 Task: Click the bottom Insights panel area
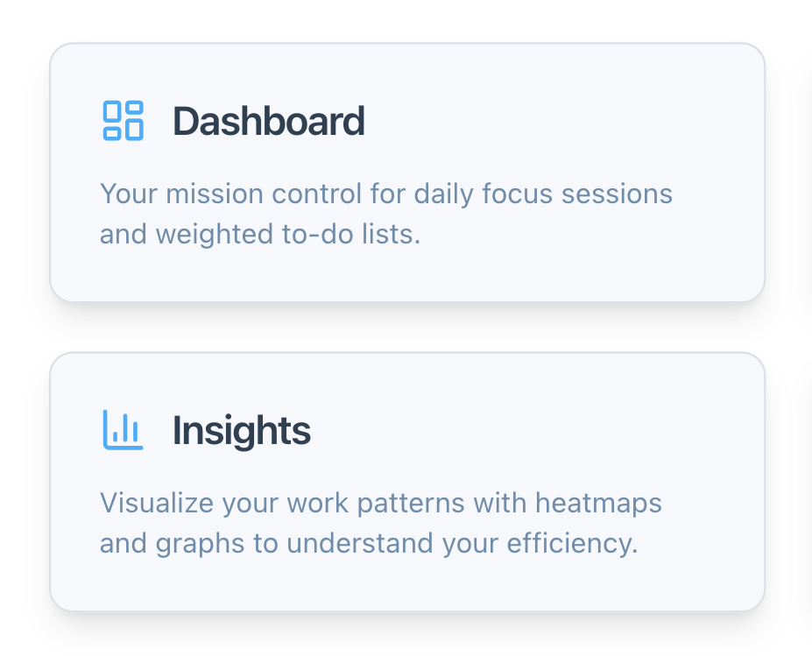pos(406,480)
